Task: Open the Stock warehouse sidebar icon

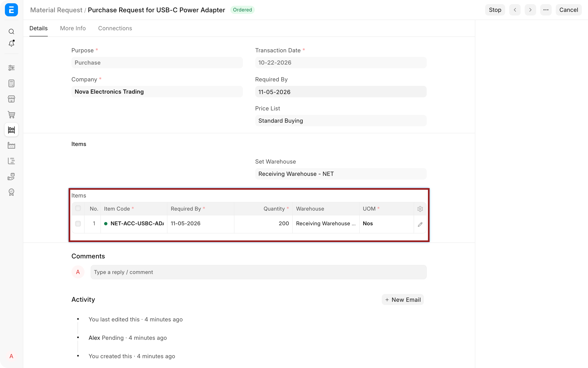Action: point(11,130)
